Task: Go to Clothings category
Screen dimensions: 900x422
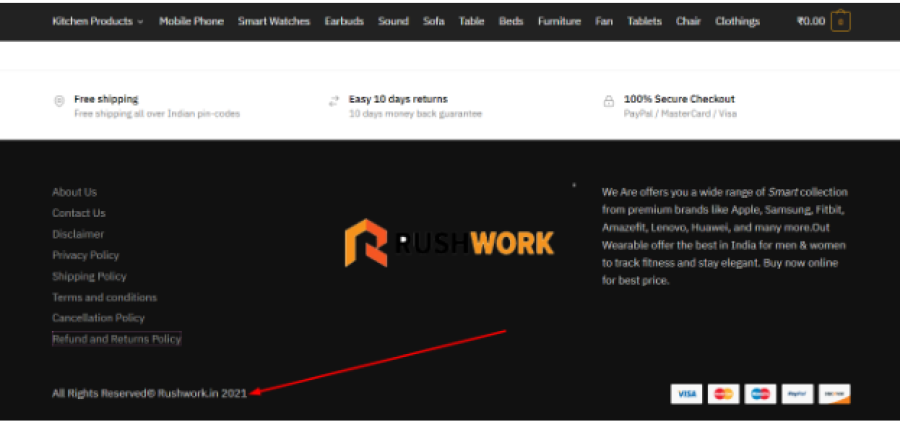Action: [x=737, y=21]
